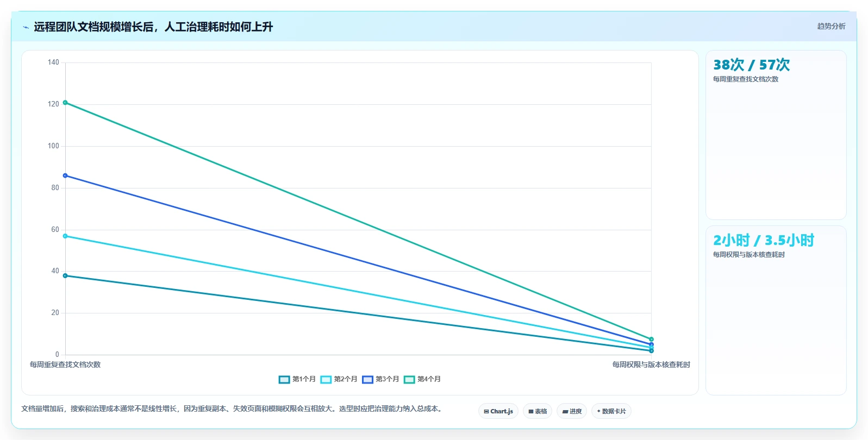This screenshot has width=868, height=440.
Task: Click the y-axis tick label 20
Action: click(x=55, y=313)
